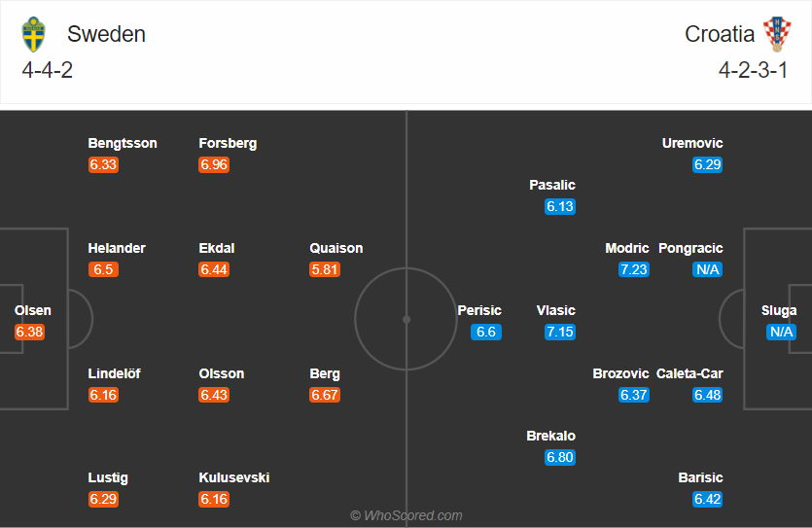
Task: Click player name Caleta-Car
Action: pos(689,373)
